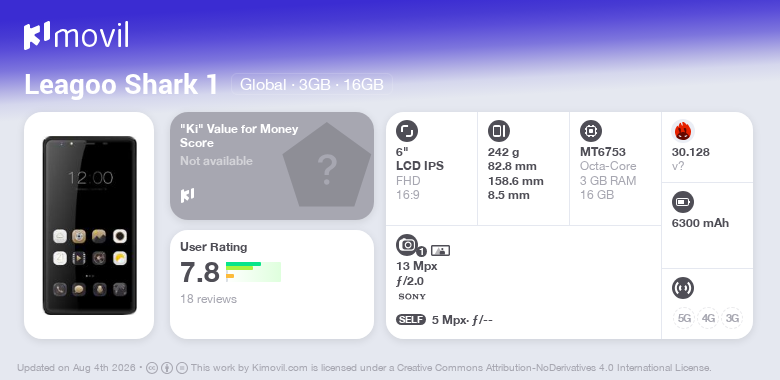Select the screen size display icon
Image resolution: width=780 pixels, height=380 pixels.
(x=406, y=131)
